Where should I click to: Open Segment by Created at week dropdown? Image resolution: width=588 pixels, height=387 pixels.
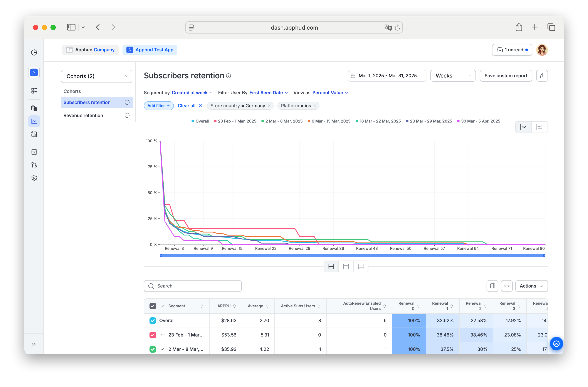tap(192, 93)
